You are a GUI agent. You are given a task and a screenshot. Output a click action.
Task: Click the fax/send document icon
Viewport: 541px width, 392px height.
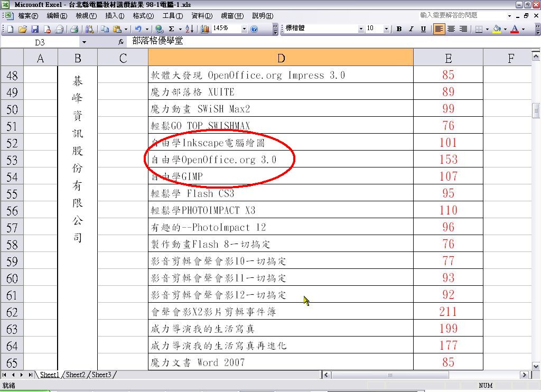pos(59,29)
